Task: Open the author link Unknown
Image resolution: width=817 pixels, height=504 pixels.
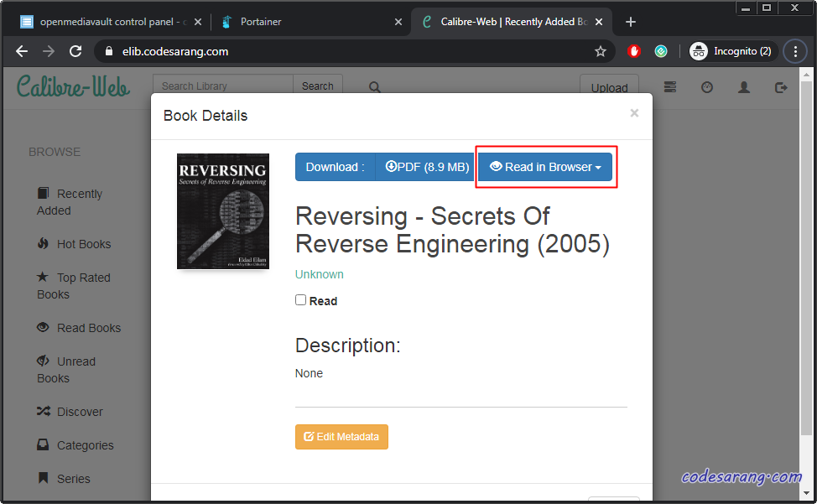Action: pos(320,274)
